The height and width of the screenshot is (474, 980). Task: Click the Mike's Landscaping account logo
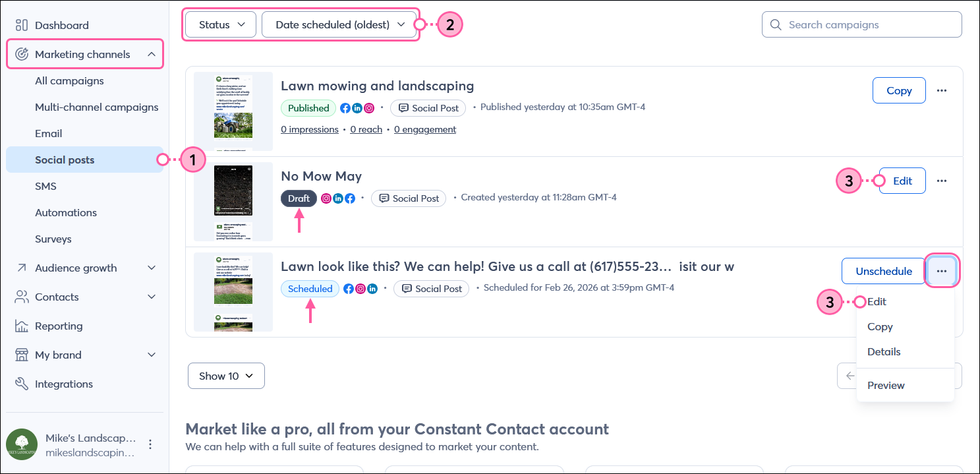click(x=22, y=444)
